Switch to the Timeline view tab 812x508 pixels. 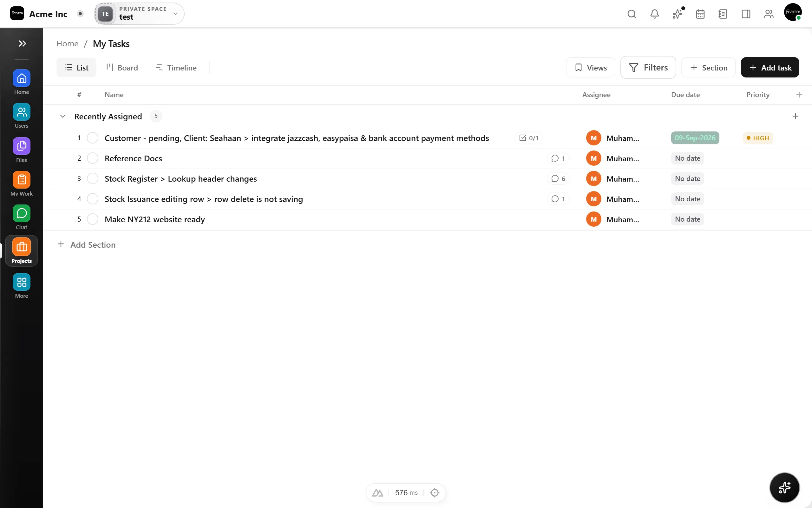(176, 68)
